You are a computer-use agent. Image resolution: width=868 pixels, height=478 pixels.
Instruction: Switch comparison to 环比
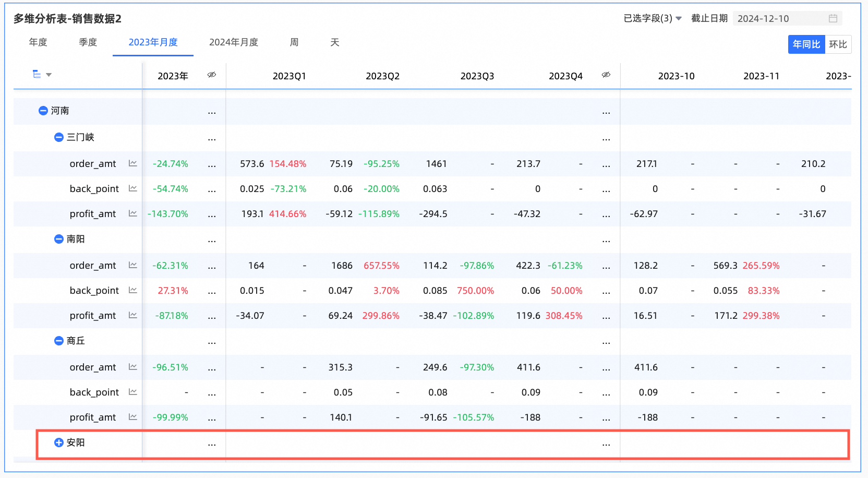tap(838, 44)
